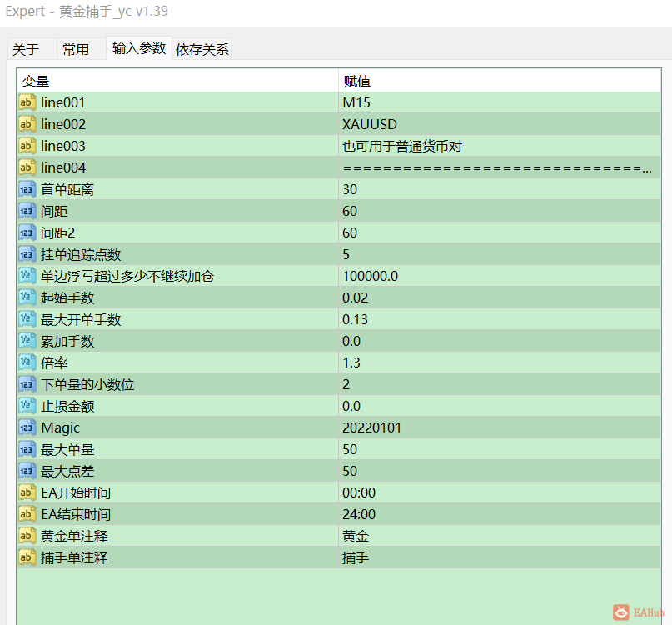
Task: Select the 单边浮亏超过多少不继续加仓 variable name
Action: (127, 276)
